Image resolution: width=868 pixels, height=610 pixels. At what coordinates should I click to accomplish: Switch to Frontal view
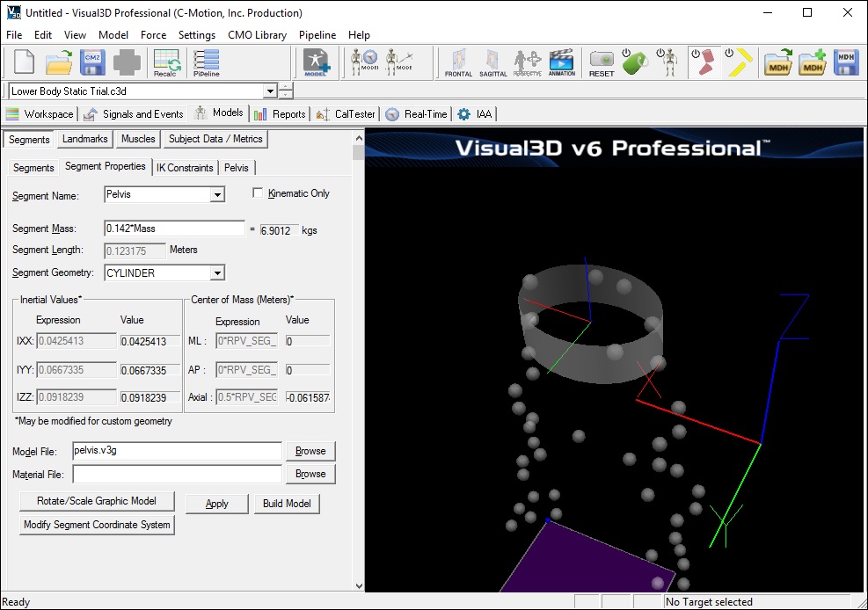458,62
